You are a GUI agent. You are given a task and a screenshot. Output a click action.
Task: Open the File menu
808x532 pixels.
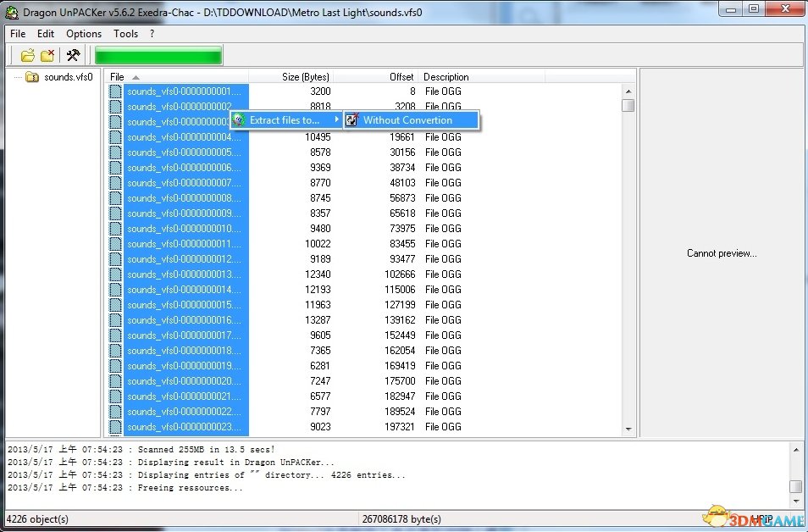(18, 34)
